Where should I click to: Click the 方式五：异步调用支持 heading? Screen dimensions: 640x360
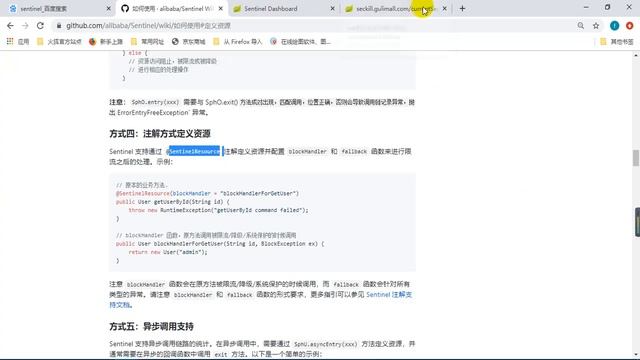click(151, 327)
